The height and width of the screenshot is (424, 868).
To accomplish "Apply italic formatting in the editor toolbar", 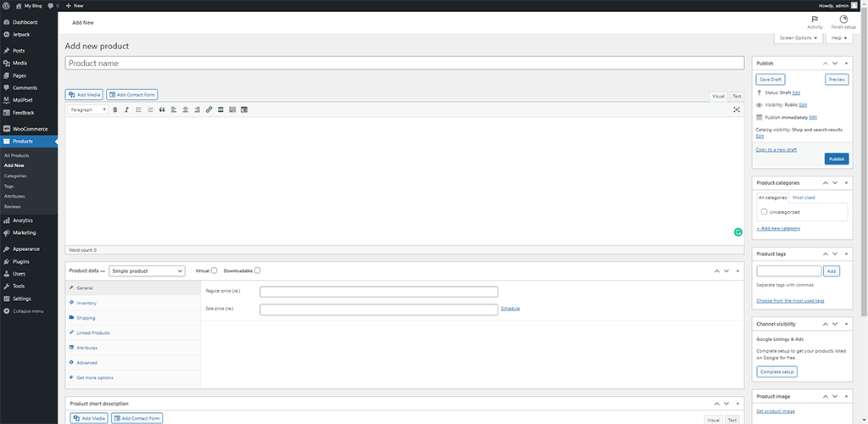I will pos(126,109).
